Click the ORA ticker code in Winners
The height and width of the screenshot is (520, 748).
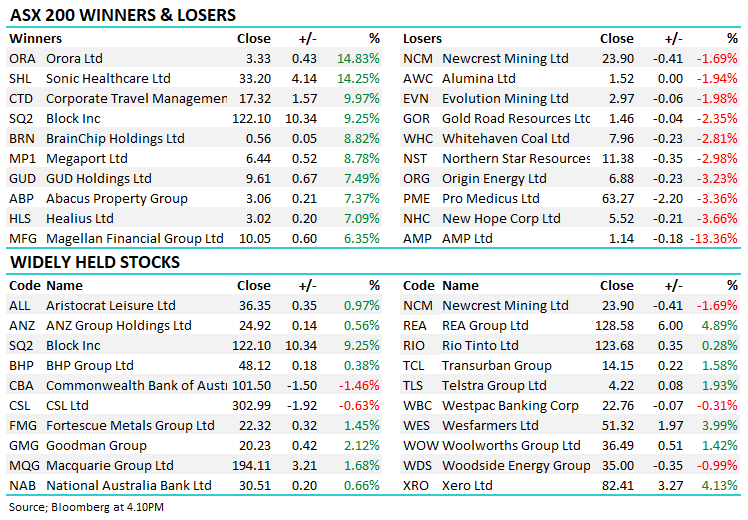[x=21, y=59]
